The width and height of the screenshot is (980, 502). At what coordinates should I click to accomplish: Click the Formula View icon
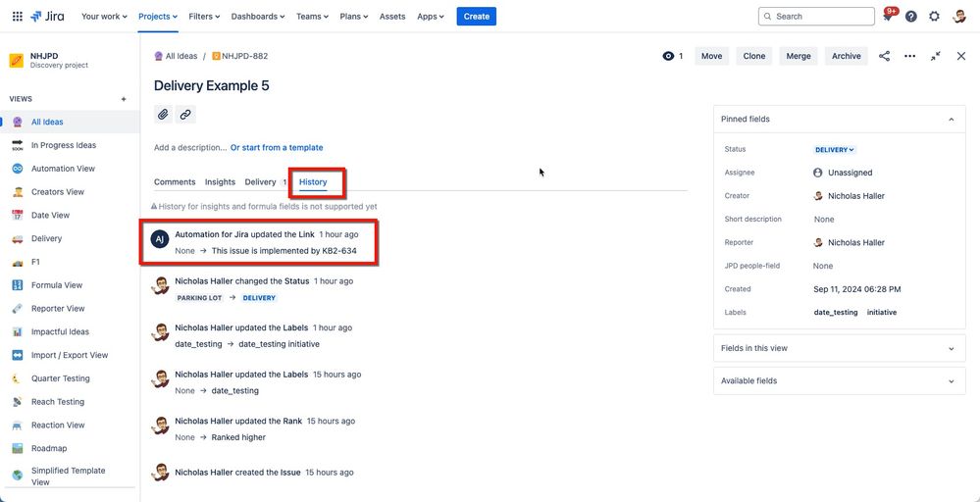pyautogui.click(x=18, y=285)
